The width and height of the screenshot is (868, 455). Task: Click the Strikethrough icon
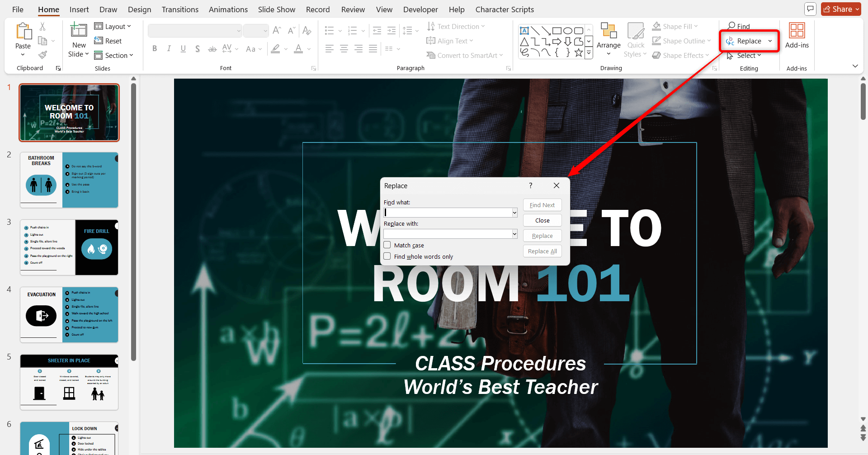(x=212, y=48)
